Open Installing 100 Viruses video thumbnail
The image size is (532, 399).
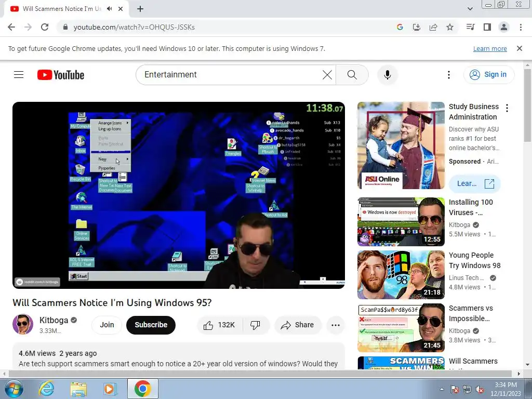[x=401, y=221]
